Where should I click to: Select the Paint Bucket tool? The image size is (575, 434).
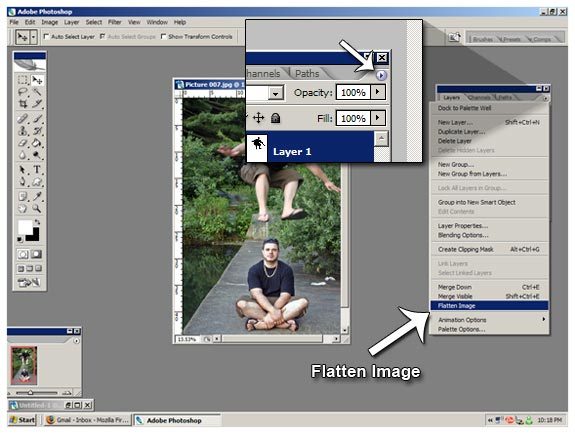37,143
